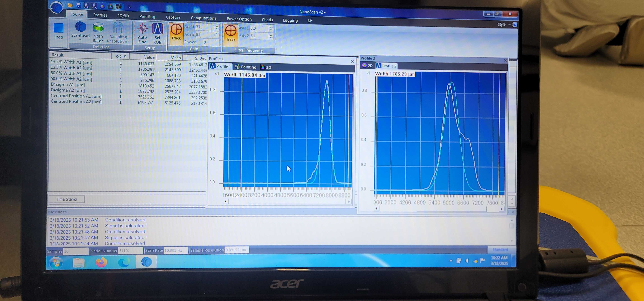Open the Style dropdown

click(504, 24)
